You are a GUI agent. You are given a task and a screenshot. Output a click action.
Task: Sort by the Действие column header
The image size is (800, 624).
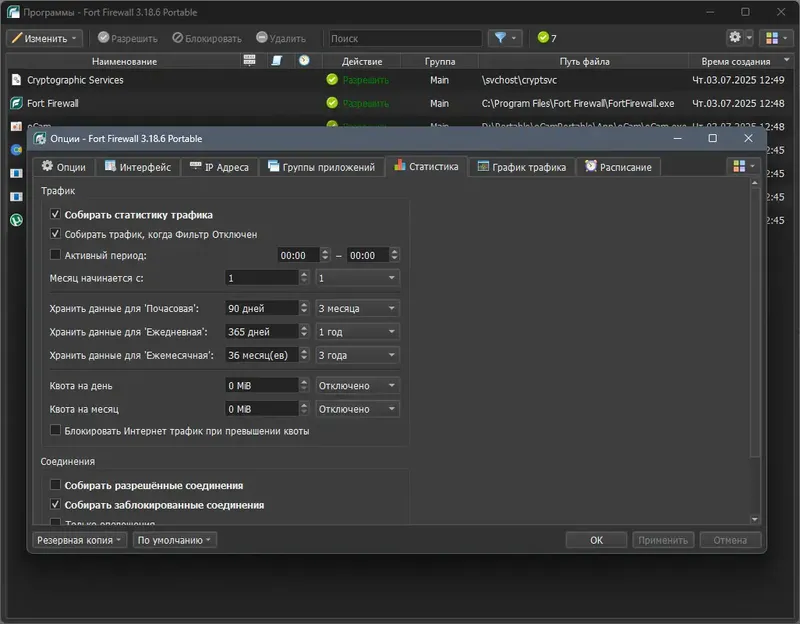pos(362,61)
